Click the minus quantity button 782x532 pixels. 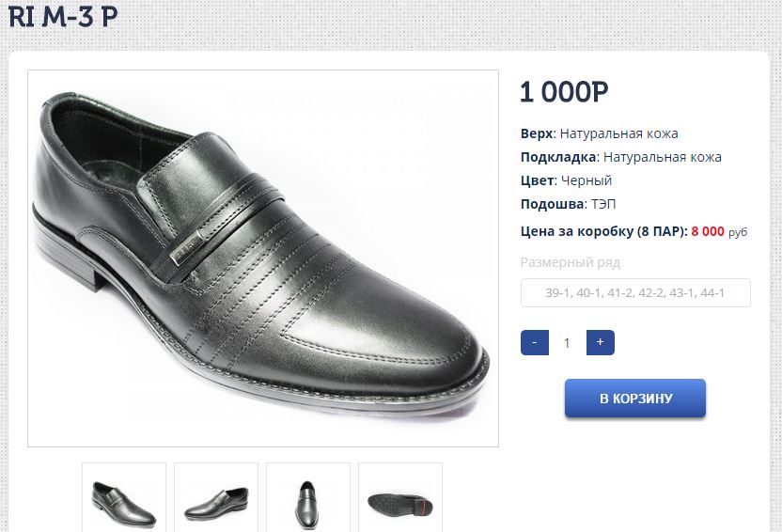[x=535, y=342]
